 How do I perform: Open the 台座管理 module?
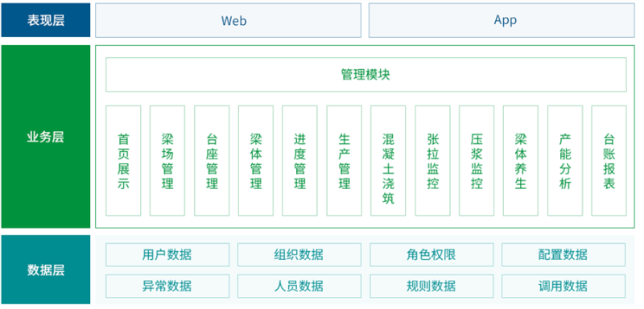point(212,160)
